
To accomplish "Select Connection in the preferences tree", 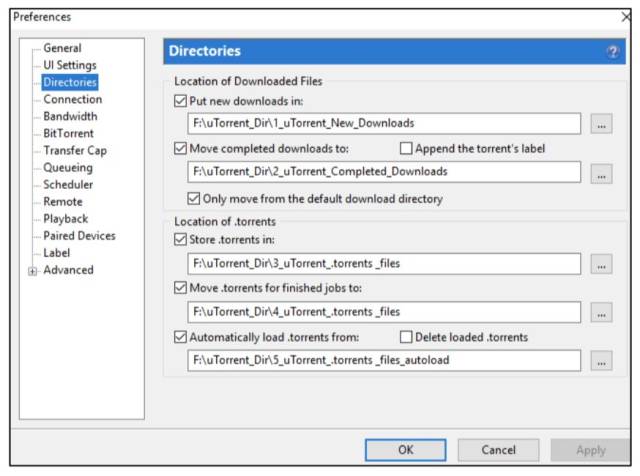I will tap(73, 99).
